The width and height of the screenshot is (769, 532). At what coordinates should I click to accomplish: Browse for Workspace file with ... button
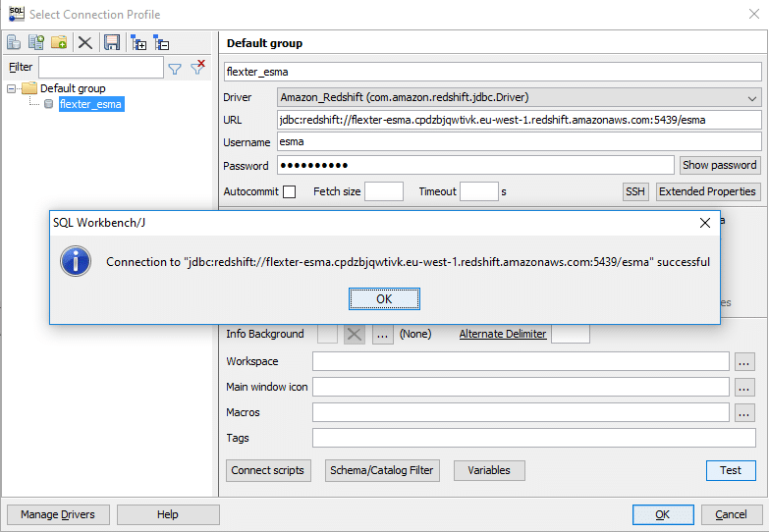[744, 362]
